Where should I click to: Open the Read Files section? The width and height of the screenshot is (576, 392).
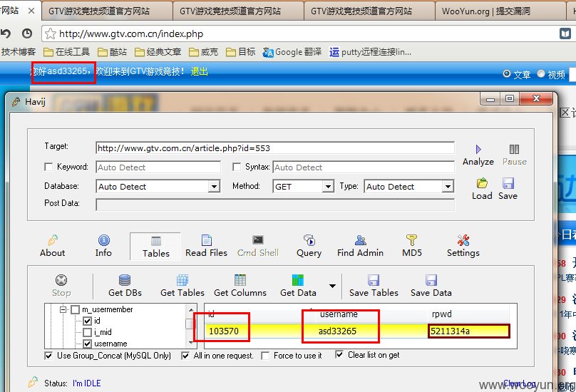coord(206,246)
